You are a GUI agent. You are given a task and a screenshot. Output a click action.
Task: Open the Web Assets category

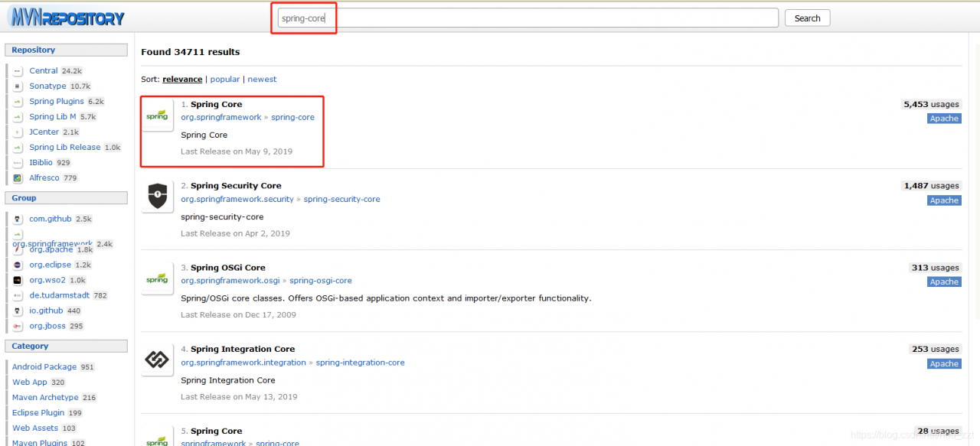tap(35, 428)
